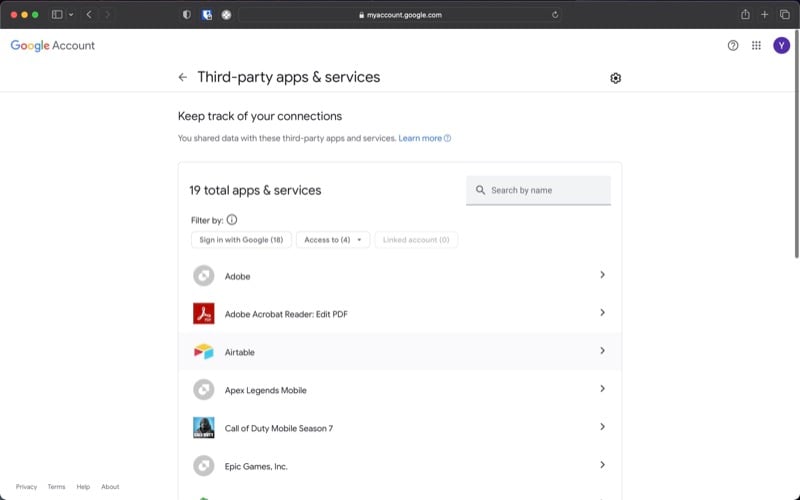800x500 pixels.
Task: Click the page vertical scrollbar
Action: click(x=796, y=143)
